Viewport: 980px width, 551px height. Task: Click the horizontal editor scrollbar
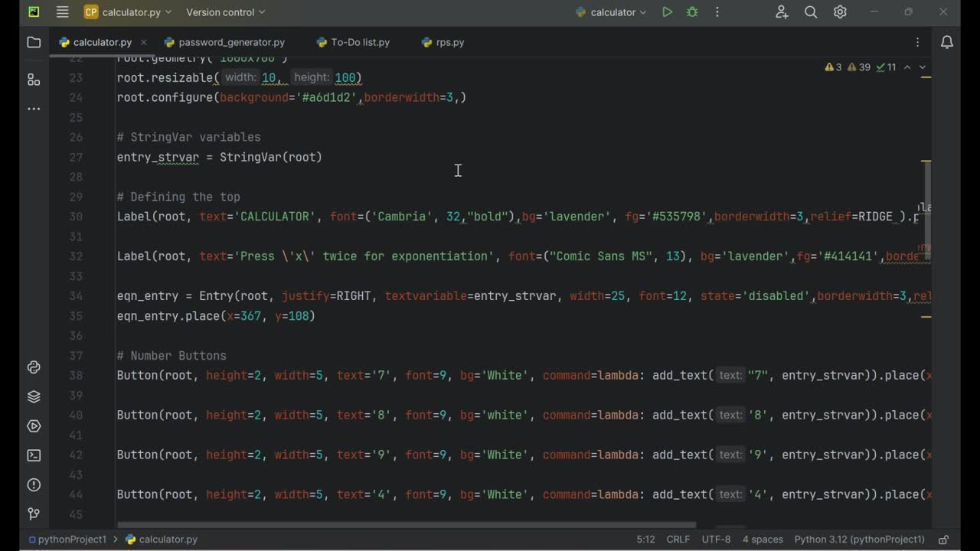406,526
